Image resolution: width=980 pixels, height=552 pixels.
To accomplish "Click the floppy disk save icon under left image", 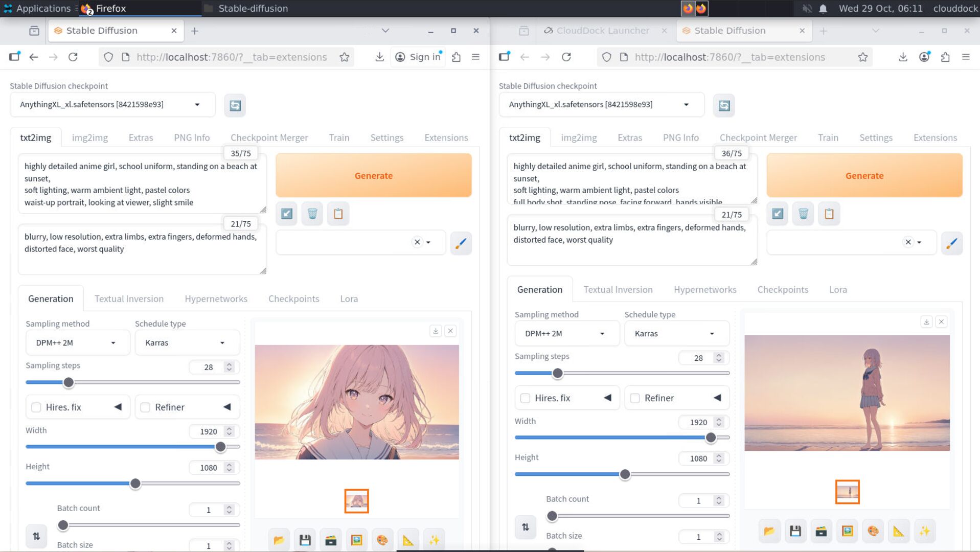I will pyautogui.click(x=305, y=540).
